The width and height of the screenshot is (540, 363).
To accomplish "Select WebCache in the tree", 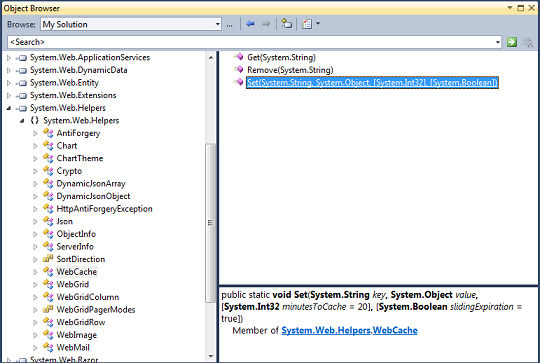I will pyautogui.click(x=77, y=272).
